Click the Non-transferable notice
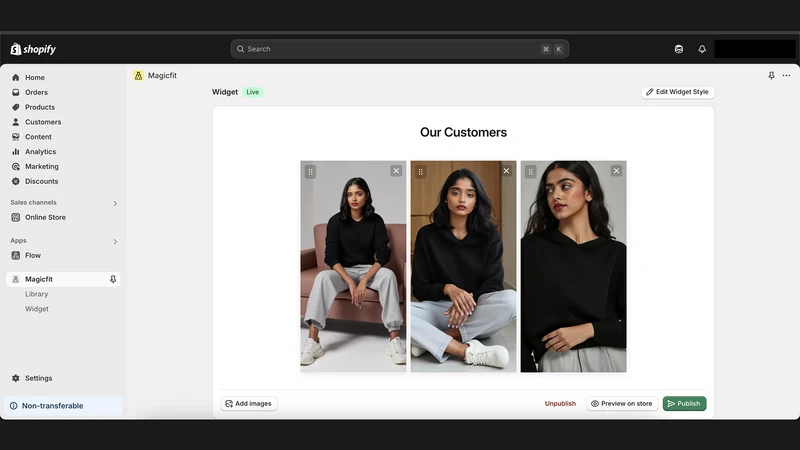 click(63, 406)
